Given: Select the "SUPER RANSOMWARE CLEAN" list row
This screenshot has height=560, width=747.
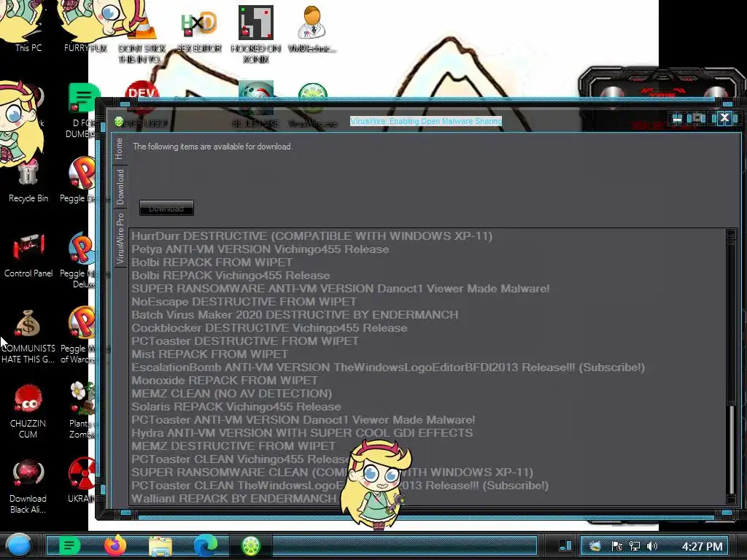Looking at the screenshot, I should (x=427, y=472).
